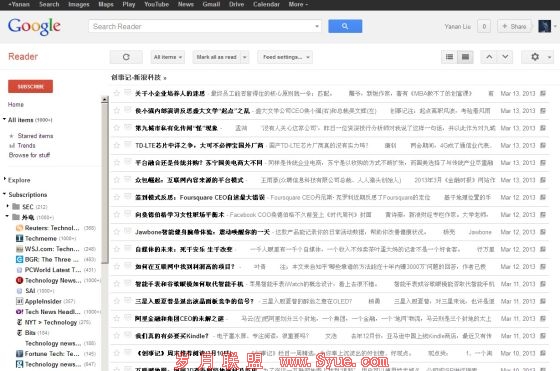
Task: Collapse the Subscriptions section
Action: [x=5, y=194]
